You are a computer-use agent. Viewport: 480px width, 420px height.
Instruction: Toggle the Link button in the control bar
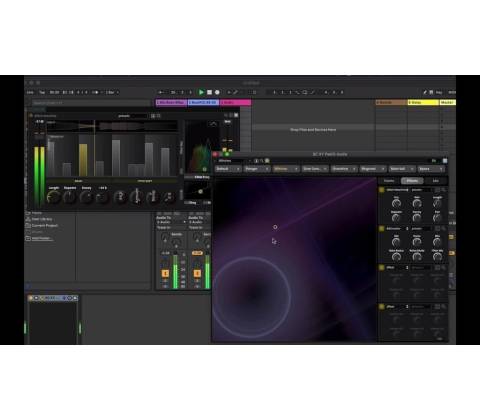(30, 92)
